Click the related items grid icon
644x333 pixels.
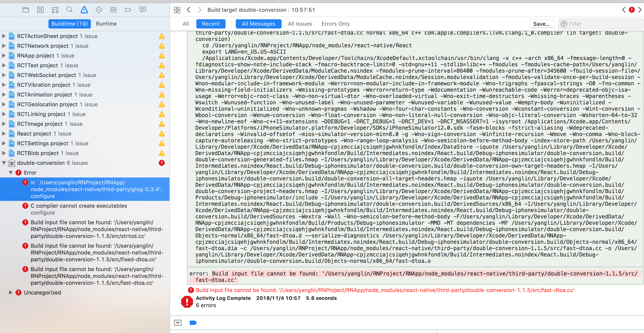coord(177,10)
